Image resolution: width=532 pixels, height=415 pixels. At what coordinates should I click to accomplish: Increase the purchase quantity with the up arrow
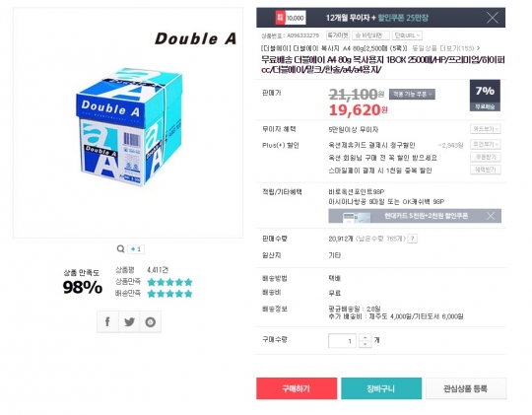pyautogui.click(x=366, y=337)
